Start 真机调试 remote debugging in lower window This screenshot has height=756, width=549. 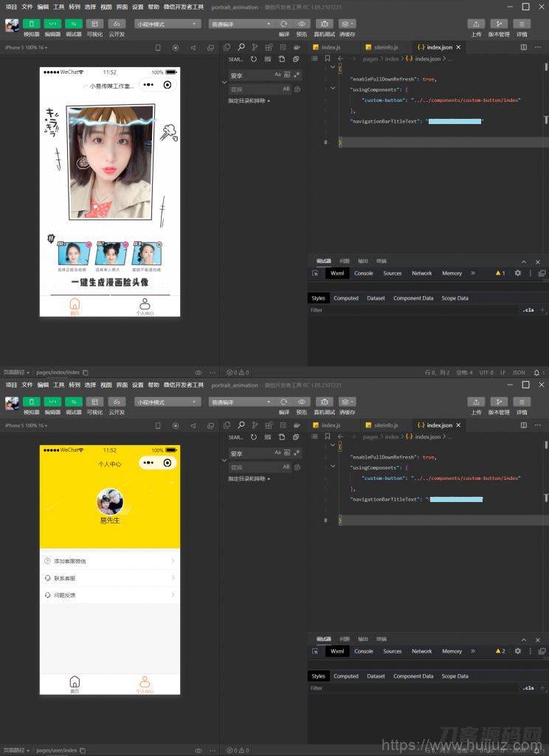[325, 402]
